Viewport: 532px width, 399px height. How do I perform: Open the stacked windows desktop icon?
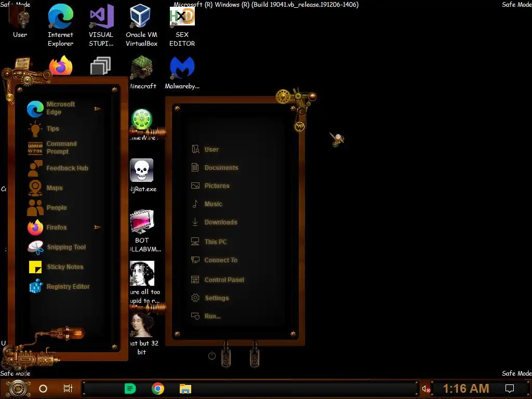(101, 66)
